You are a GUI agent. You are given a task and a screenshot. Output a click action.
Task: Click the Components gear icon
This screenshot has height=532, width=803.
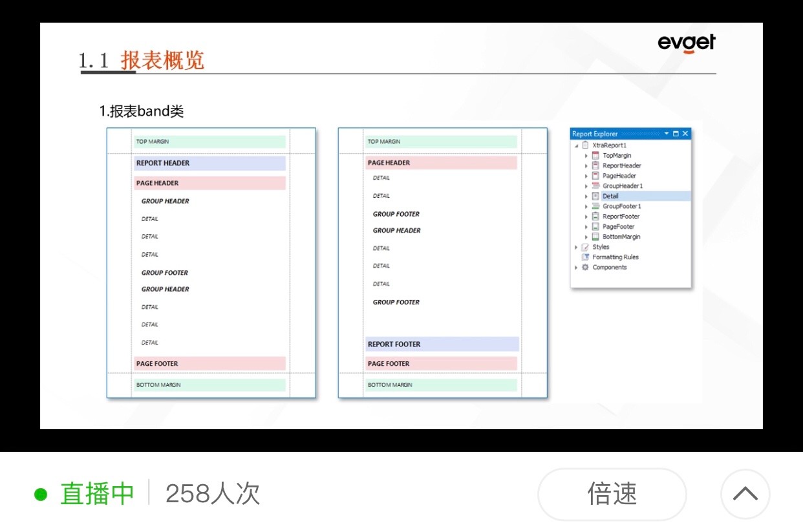point(585,267)
